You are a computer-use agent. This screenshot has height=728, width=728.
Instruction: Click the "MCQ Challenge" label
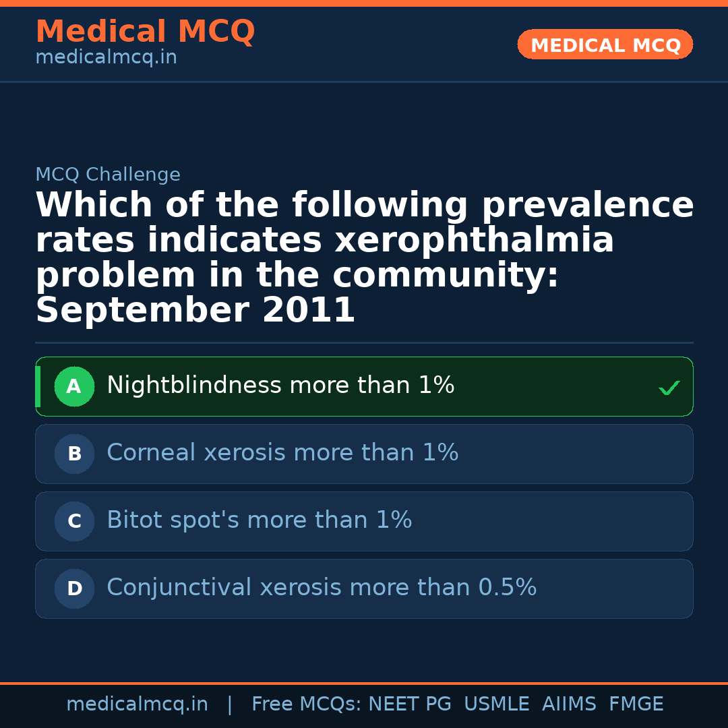pos(108,175)
